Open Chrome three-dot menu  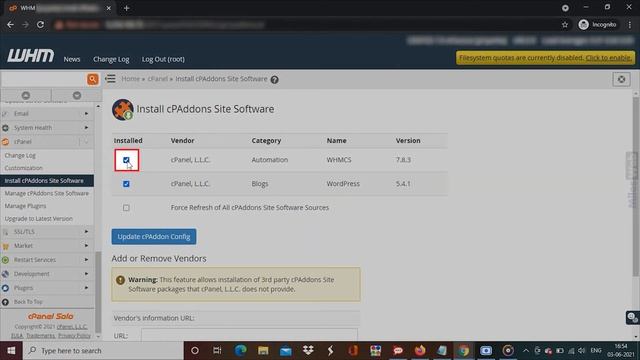pos(630,24)
